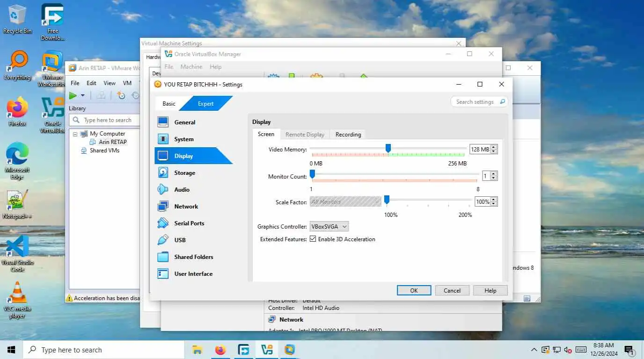Click the Scale Factor slider handle
The image size is (644, 359).
pyautogui.click(x=387, y=200)
